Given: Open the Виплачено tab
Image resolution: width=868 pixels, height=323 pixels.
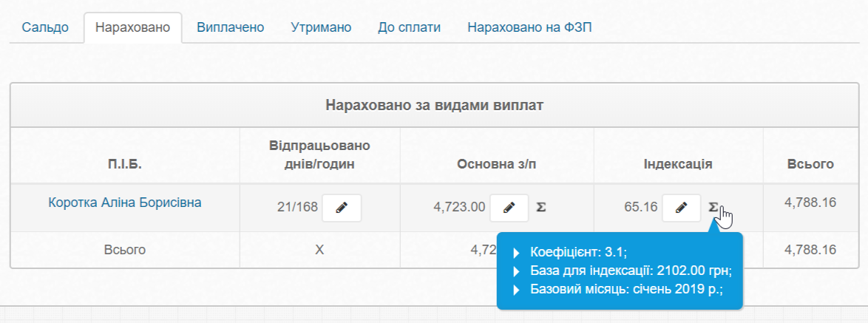Looking at the screenshot, I should coord(230,28).
